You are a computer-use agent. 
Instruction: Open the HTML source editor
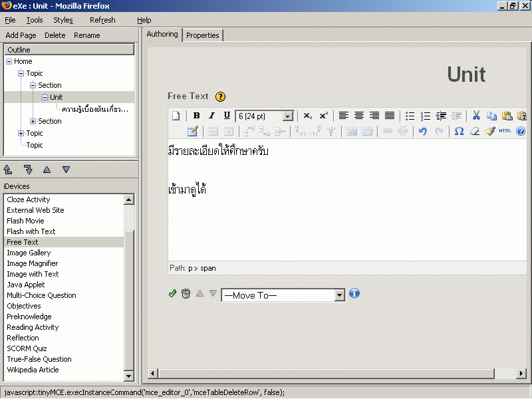pos(505,131)
